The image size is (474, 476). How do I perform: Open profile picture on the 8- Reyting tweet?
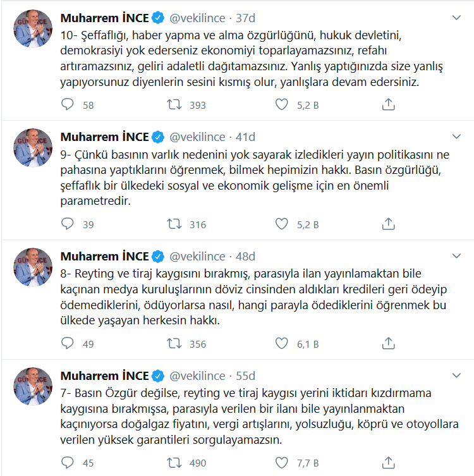click(33, 267)
